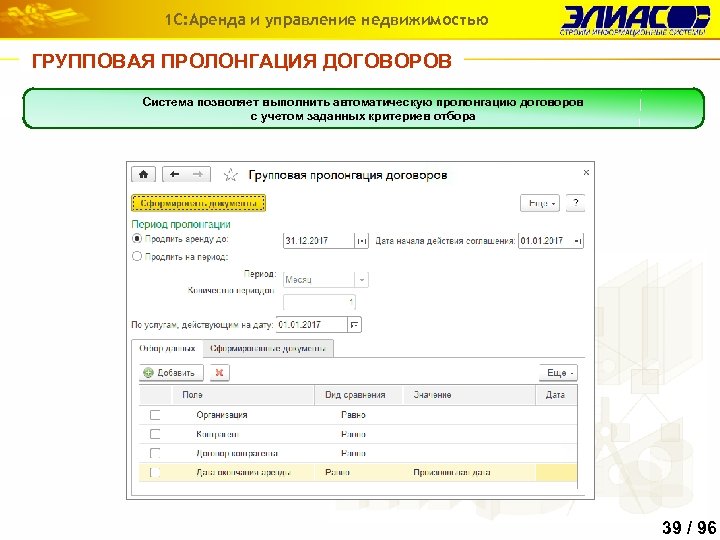Click the Поле column header
720x540 pixels.
(243, 395)
